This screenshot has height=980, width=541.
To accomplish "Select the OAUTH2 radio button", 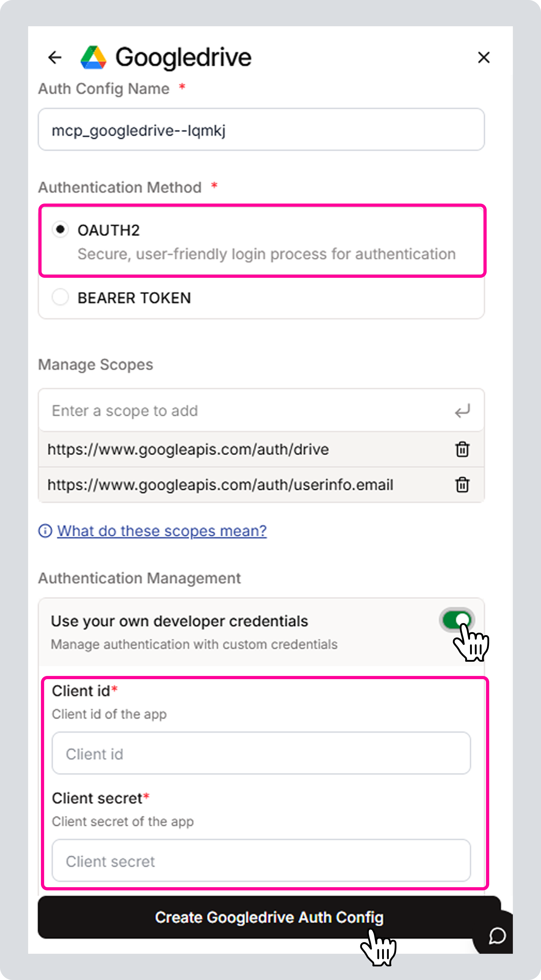I will click(60, 229).
